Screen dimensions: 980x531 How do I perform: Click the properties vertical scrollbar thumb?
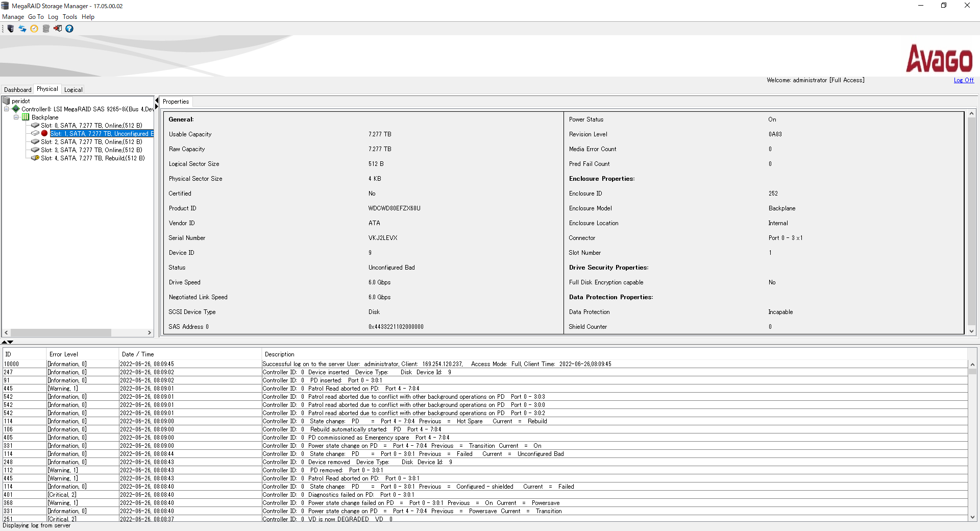972,222
